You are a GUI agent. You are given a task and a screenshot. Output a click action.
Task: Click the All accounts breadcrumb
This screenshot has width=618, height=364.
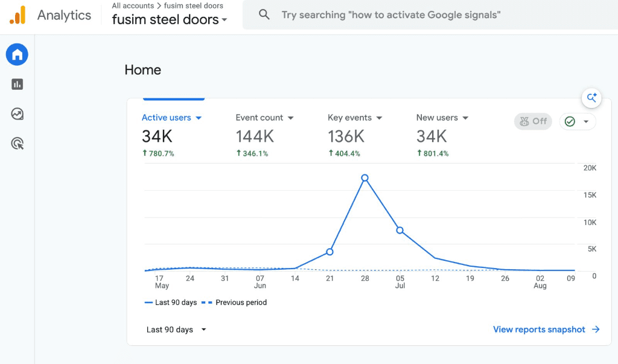coord(133,5)
